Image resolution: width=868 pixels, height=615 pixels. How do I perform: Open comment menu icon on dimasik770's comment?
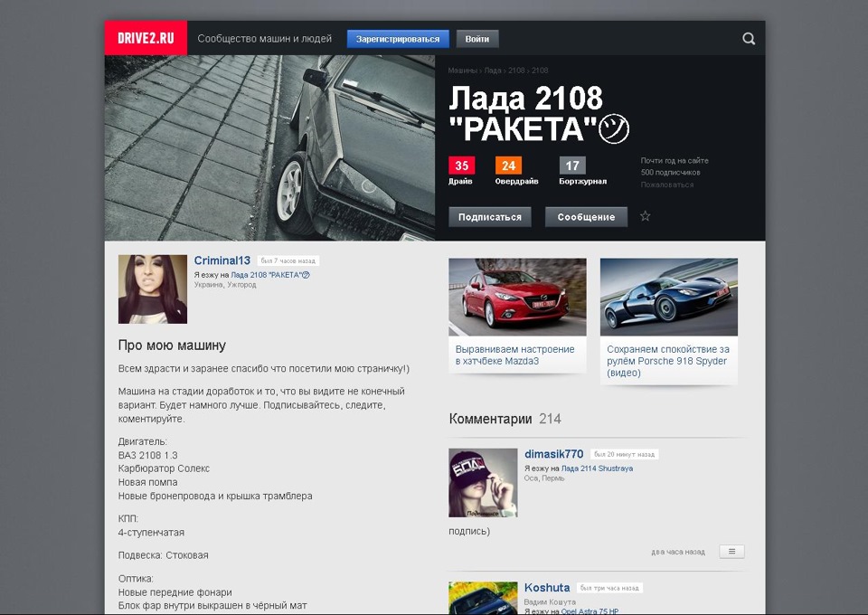click(731, 552)
